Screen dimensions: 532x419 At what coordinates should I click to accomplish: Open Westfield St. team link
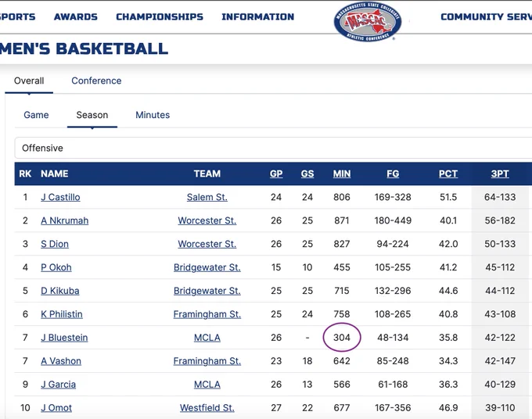coord(207,408)
